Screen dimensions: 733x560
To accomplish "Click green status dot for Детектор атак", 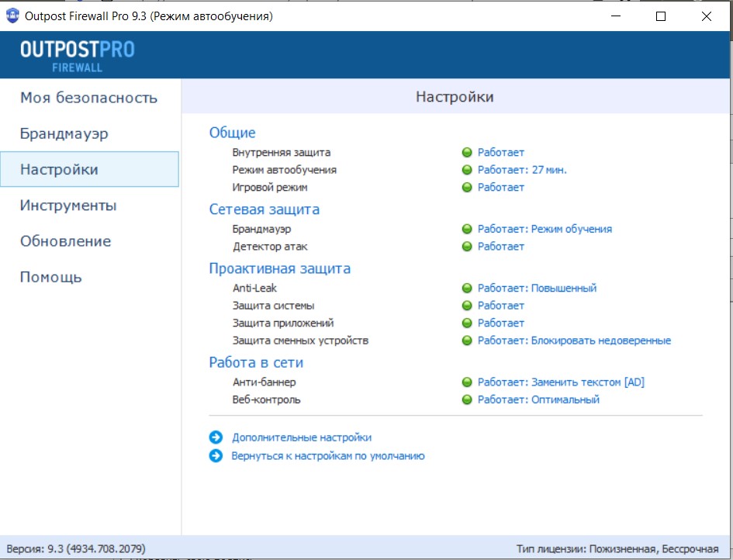I will [x=466, y=247].
